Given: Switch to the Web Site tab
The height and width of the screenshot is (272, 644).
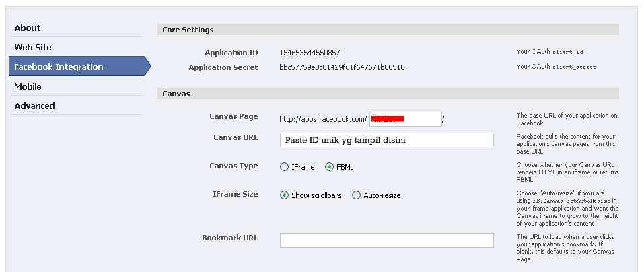Looking at the screenshot, I should coord(33,47).
